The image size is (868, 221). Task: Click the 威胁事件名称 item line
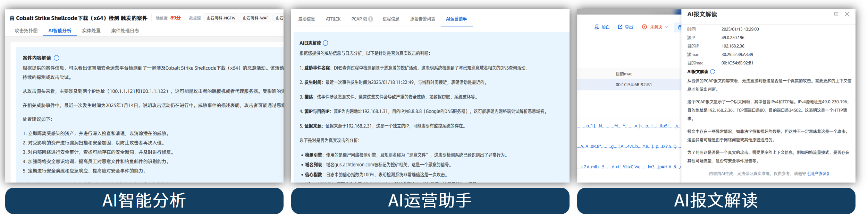point(415,68)
